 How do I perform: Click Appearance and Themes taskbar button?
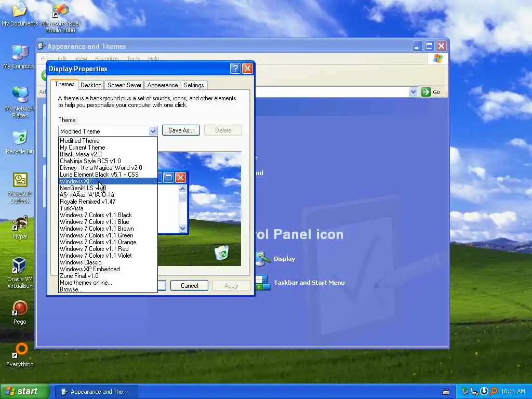[x=96, y=392]
